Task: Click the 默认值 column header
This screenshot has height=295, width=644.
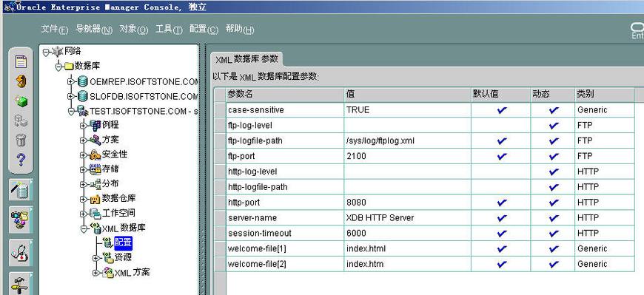Action: (x=500, y=94)
